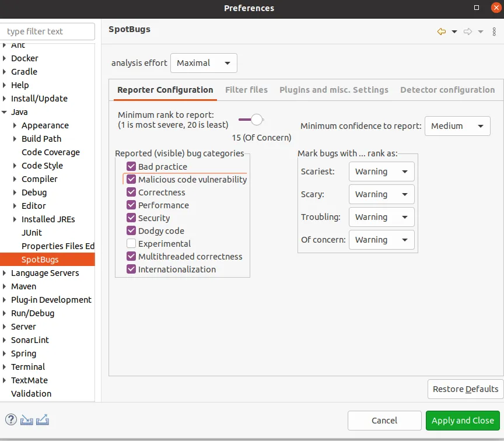Open Plugins and misc. Settings tab
The image size is (504, 441).
click(334, 90)
